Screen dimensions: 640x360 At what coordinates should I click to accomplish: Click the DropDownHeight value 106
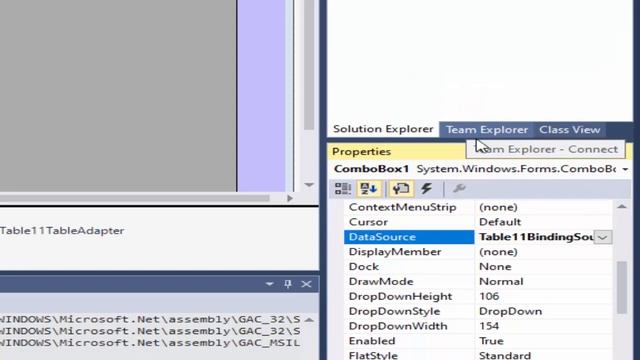(489, 296)
